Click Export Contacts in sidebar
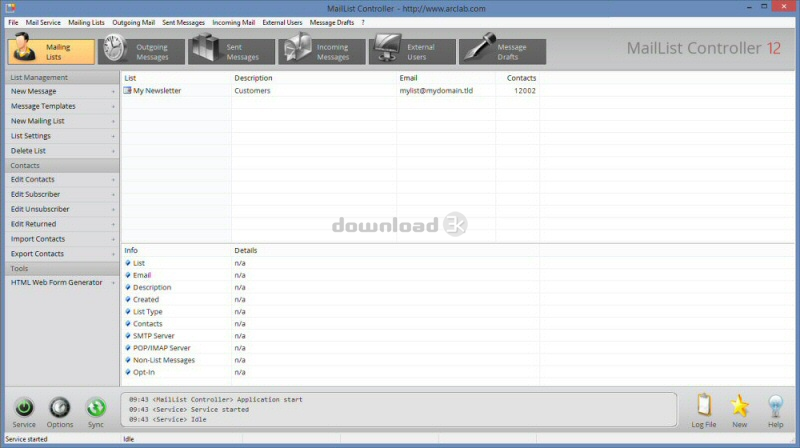800x448 pixels. [62, 254]
